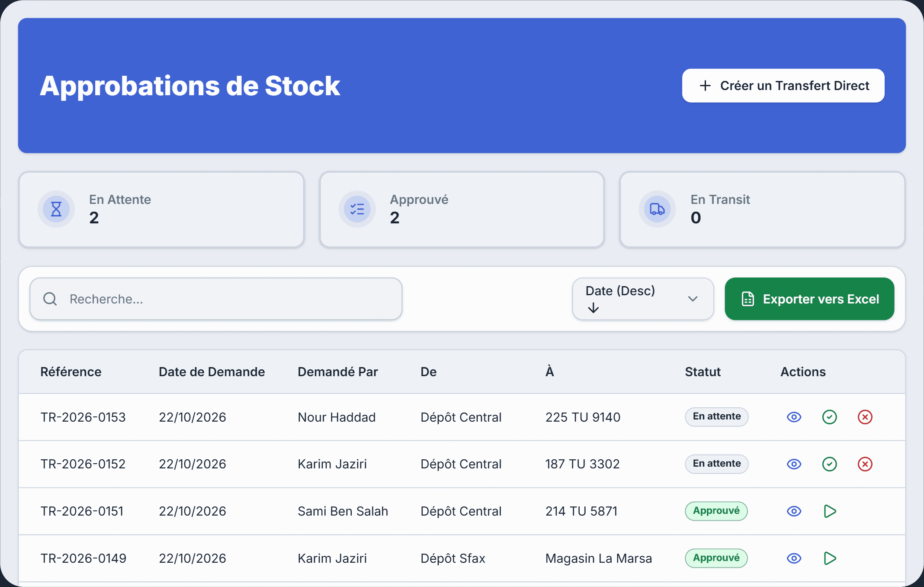Image resolution: width=924 pixels, height=587 pixels.
Task: Click requester name Nour Haddad
Action: point(337,417)
